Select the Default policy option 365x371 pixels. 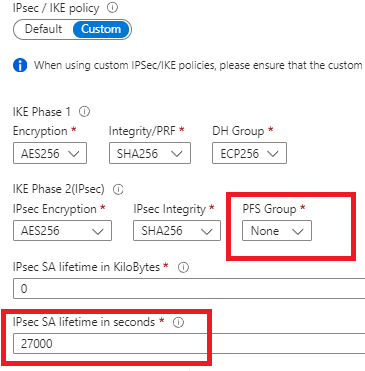tap(44, 29)
